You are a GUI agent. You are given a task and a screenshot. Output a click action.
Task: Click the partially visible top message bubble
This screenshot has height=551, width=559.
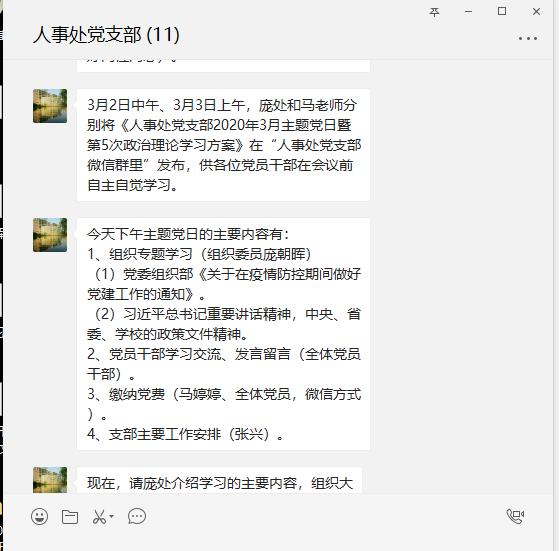(224, 66)
